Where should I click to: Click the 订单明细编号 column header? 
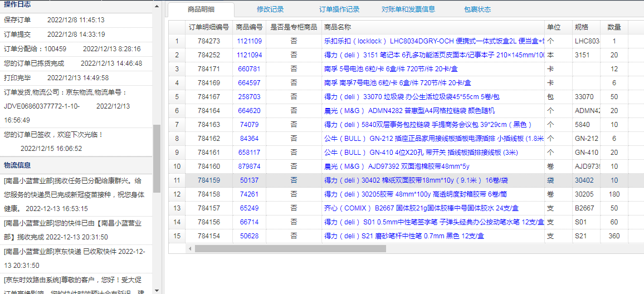(x=209, y=27)
